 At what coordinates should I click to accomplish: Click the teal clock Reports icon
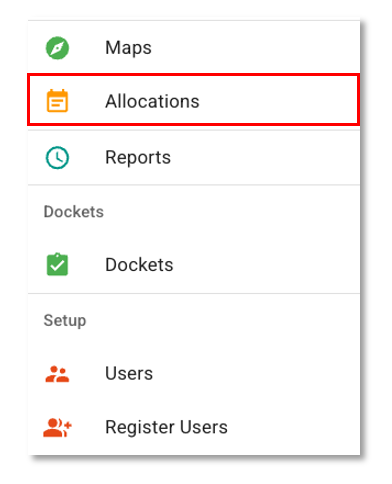[57, 157]
